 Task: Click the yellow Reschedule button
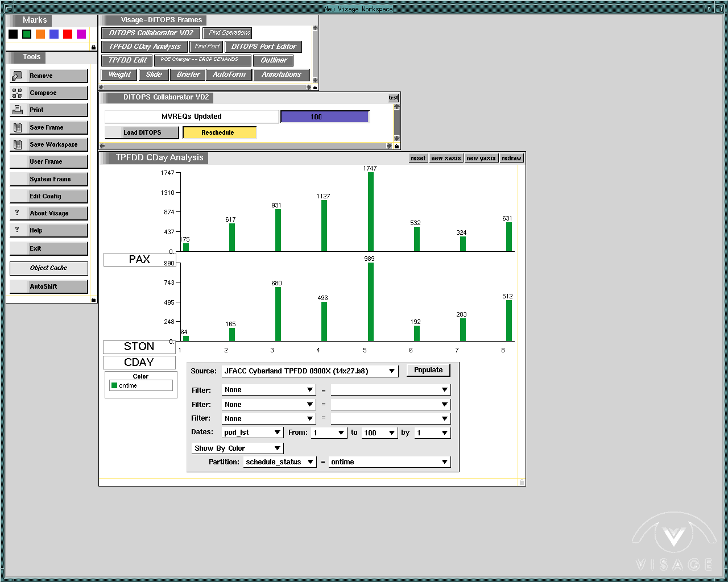219,132
